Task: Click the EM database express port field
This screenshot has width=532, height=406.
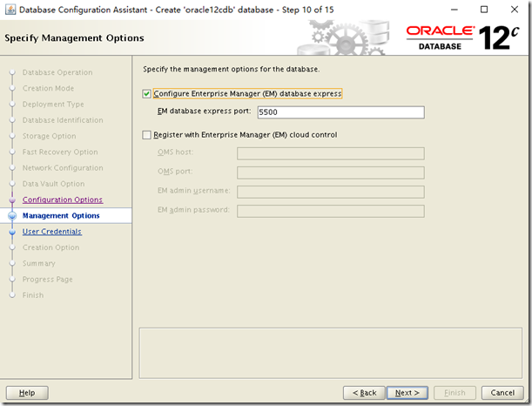Action: [340, 112]
